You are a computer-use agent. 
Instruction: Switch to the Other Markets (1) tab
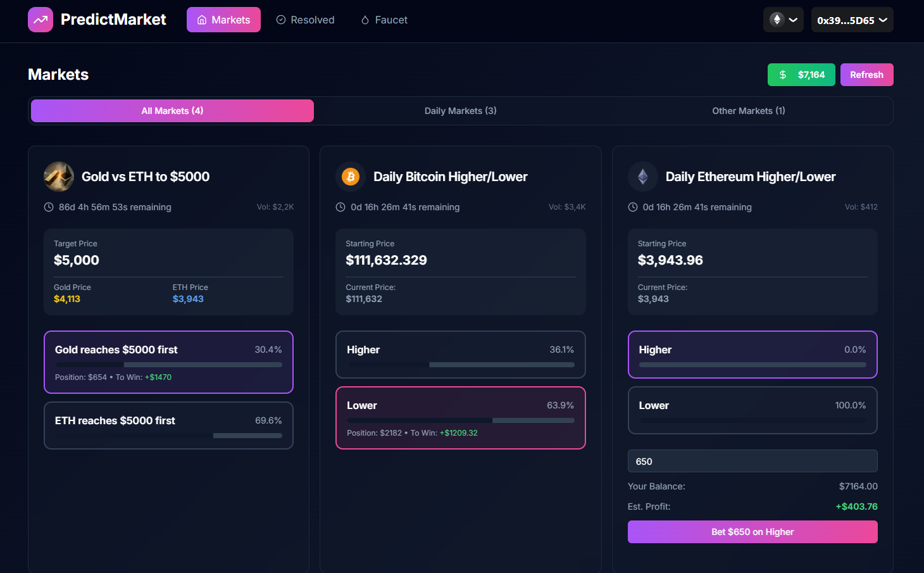click(749, 111)
